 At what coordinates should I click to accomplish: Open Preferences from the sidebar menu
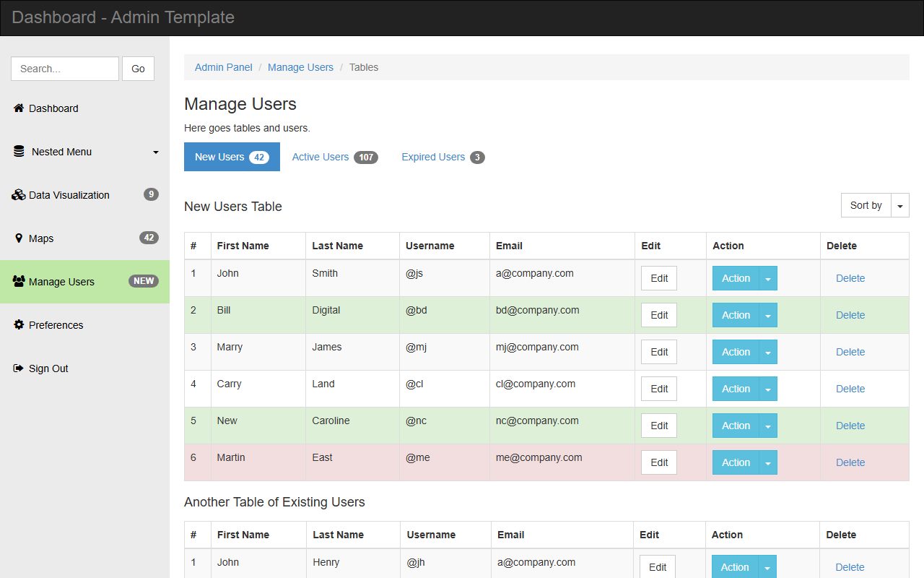tap(84, 325)
